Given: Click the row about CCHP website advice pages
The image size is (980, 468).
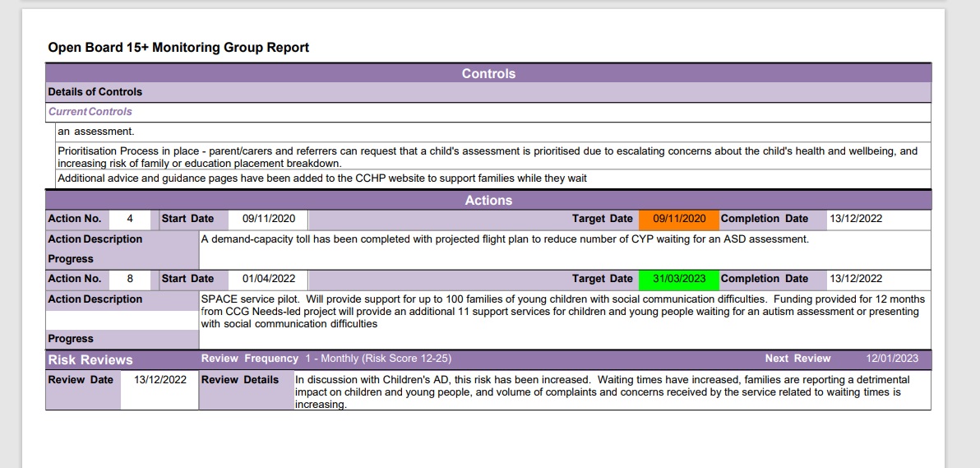Looking at the screenshot, I should [x=322, y=178].
